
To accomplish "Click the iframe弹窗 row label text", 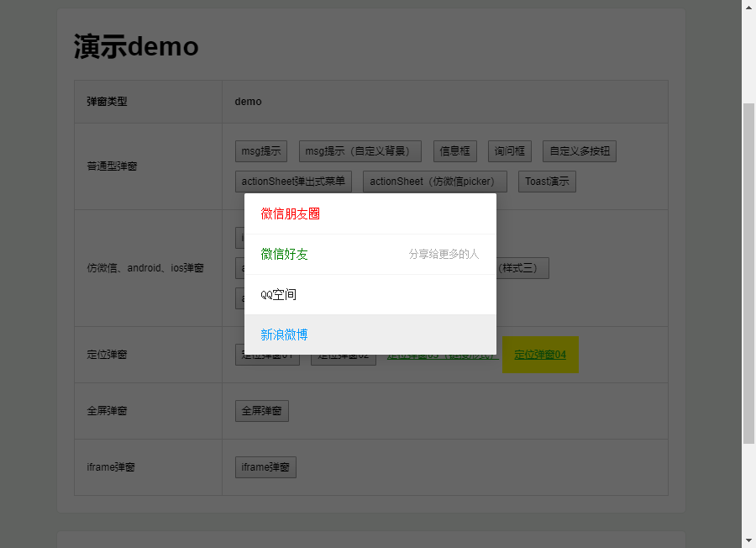I will [111, 467].
